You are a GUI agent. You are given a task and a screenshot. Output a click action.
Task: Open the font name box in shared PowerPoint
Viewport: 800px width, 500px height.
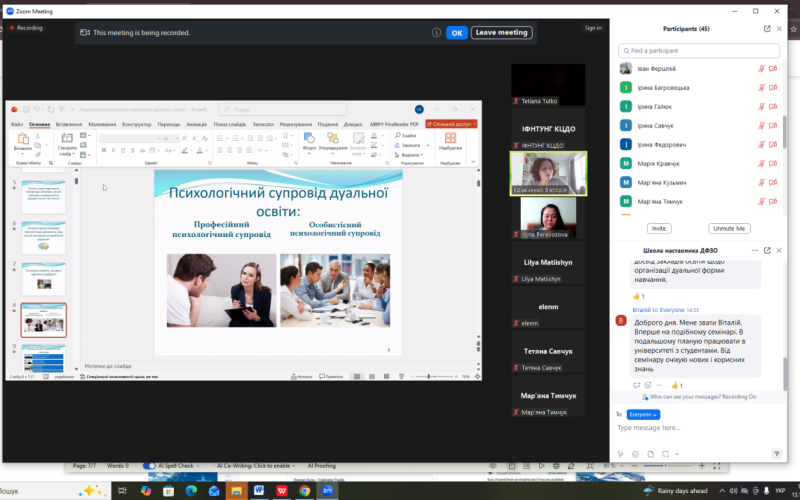pyautogui.click(x=130, y=138)
